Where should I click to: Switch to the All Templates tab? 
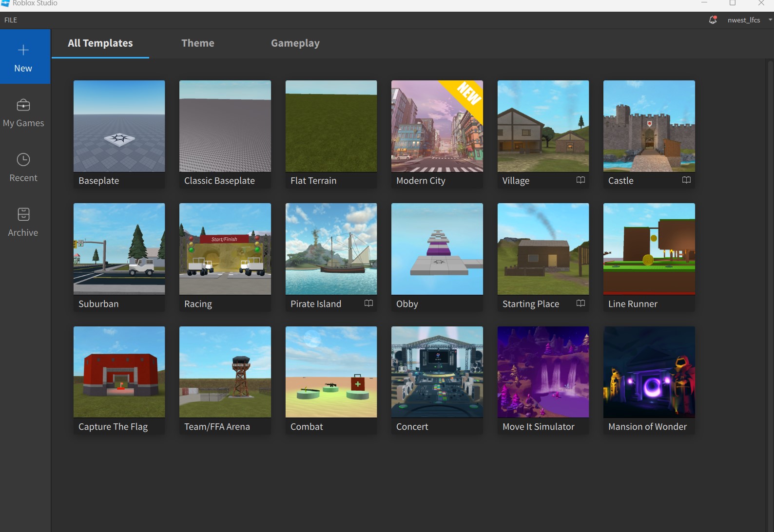click(x=100, y=43)
